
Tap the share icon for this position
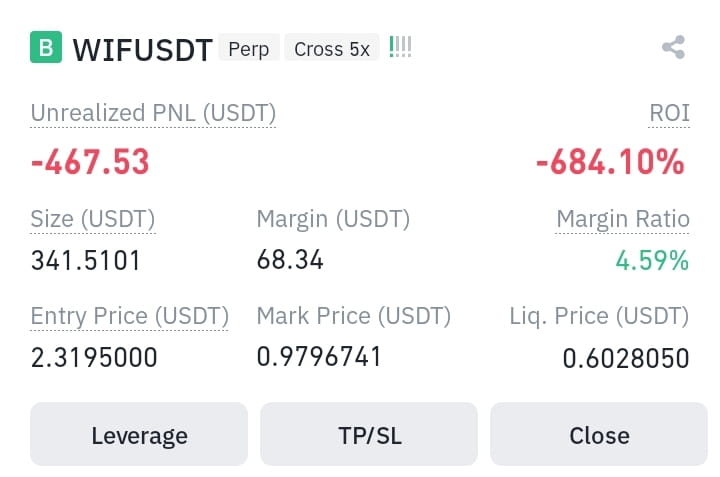[674, 47]
